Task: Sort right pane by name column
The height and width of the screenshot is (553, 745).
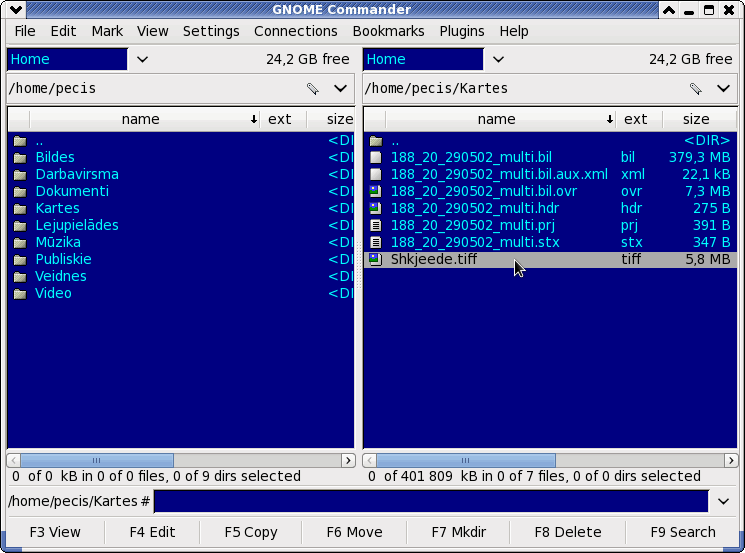Action: (x=500, y=119)
